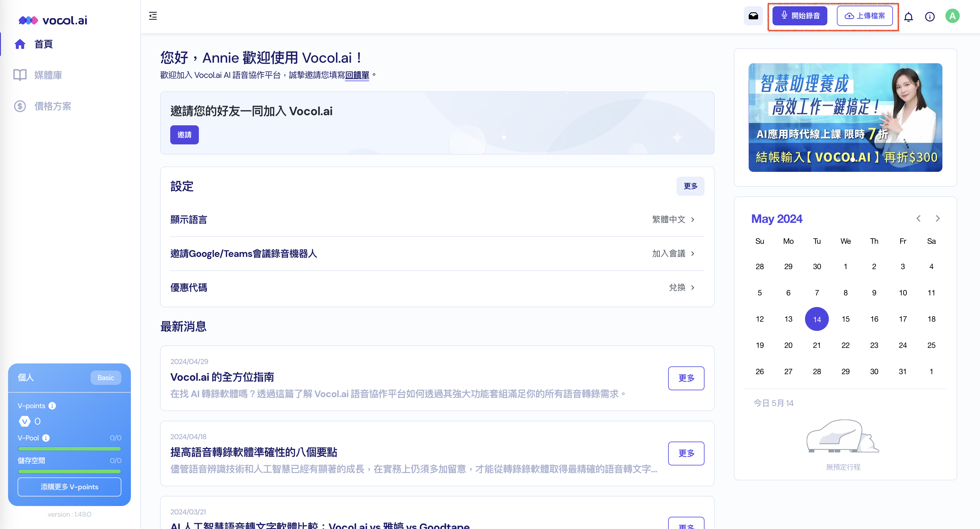
Task: Open 加入會議 for Google/Teams bot
Action: (674, 254)
